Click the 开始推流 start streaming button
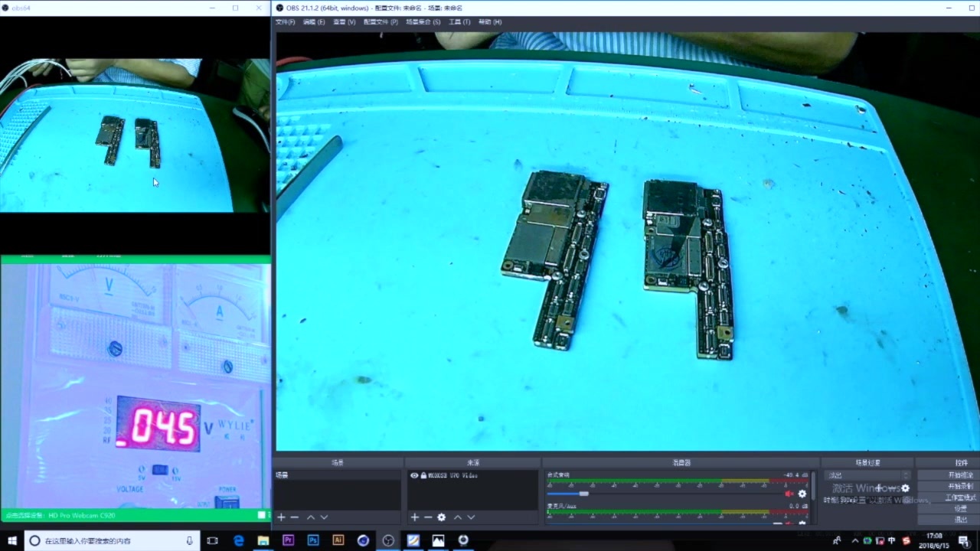 (x=961, y=475)
